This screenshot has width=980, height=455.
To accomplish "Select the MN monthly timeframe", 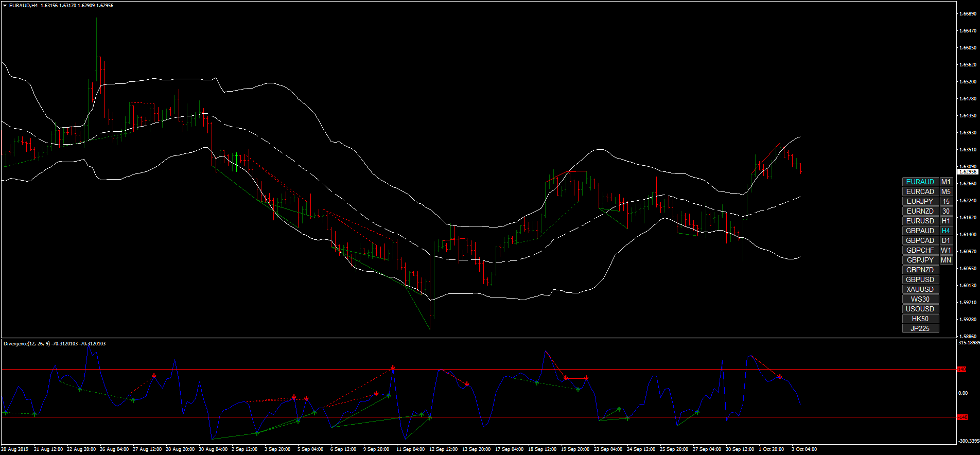I will (x=946, y=260).
